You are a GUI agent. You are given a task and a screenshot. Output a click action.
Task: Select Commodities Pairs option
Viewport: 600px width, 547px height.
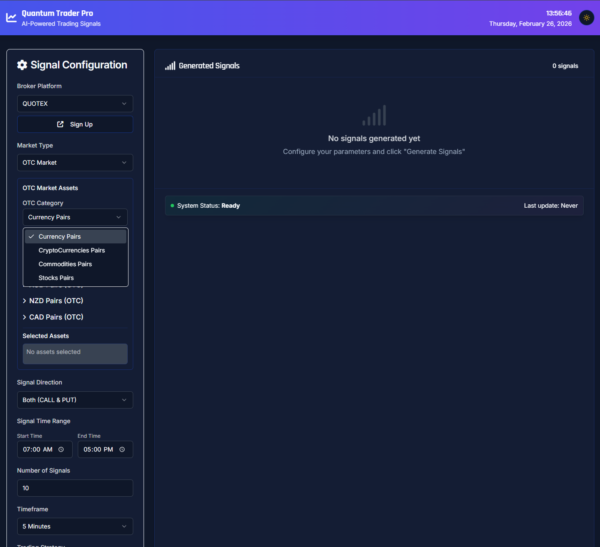pyautogui.click(x=65, y=264)
